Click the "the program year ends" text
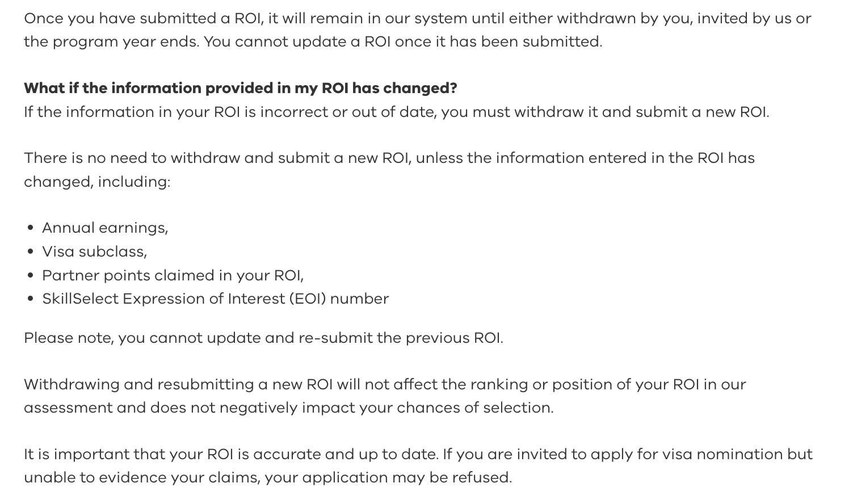857x504 pixels. [x=111, y=41]
